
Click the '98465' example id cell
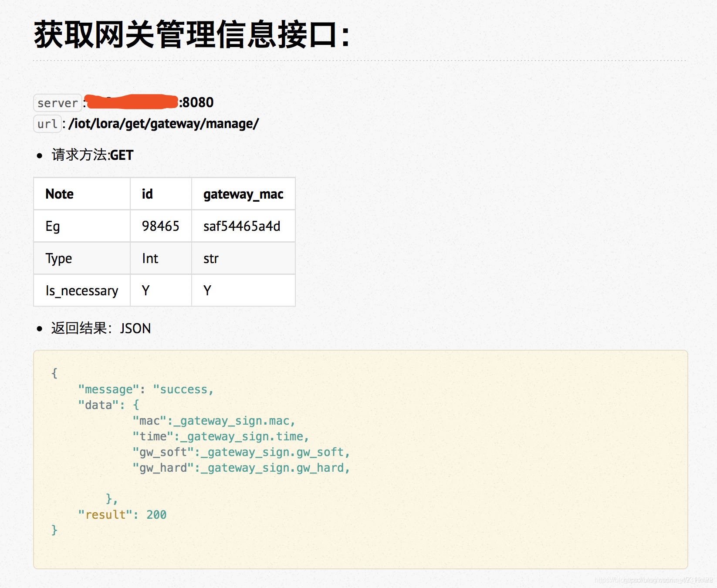pos(161,226)
